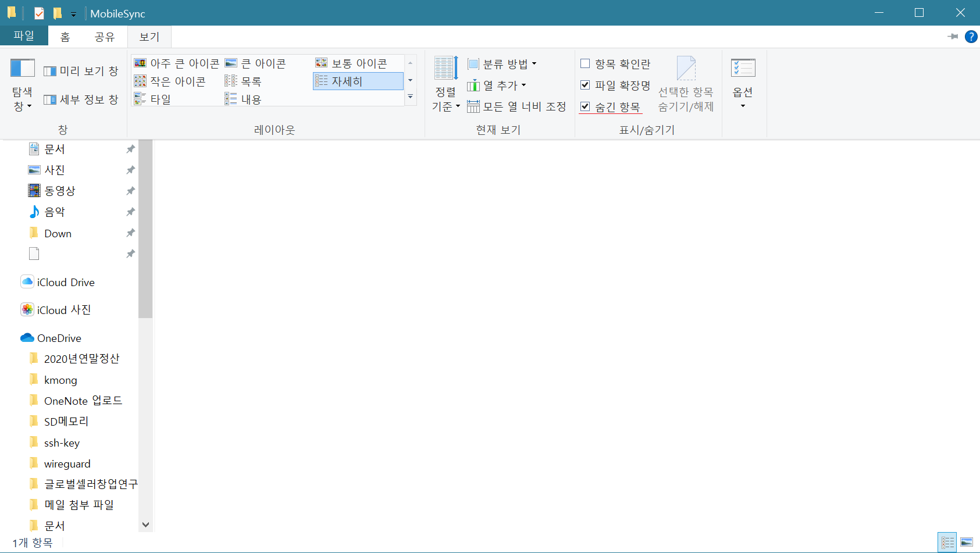Switch to the 홈 ribbon tab

pyautogui.click(x=65, y=37)
